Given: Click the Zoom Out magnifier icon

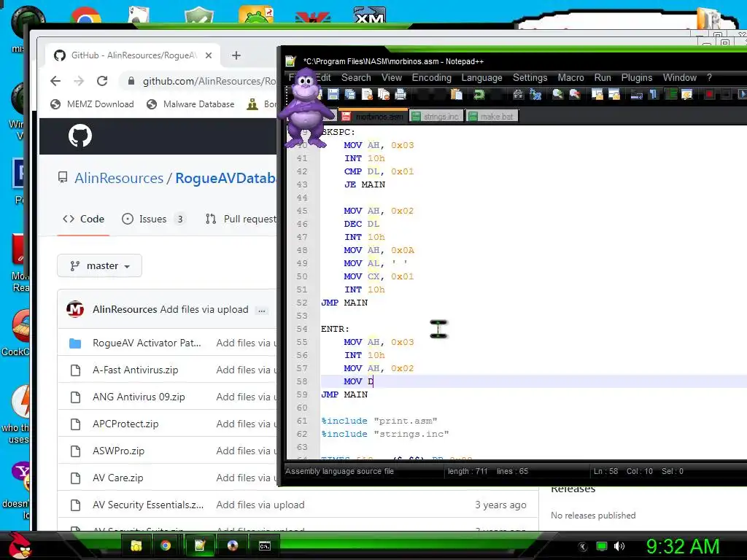Looking at the screenshot, I should point(575,94).
